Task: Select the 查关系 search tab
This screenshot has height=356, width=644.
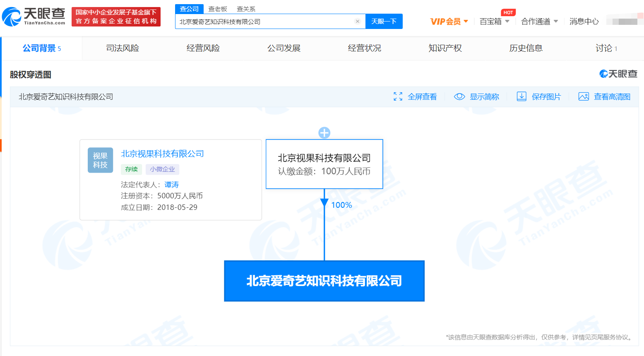Action: click(x=246, y=9)
